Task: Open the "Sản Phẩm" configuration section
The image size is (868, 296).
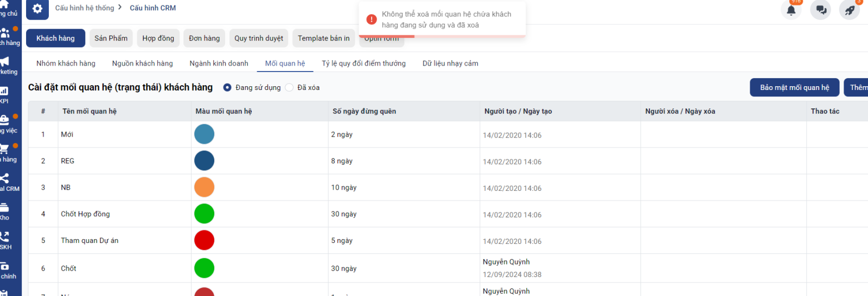Action: point(111,38)
